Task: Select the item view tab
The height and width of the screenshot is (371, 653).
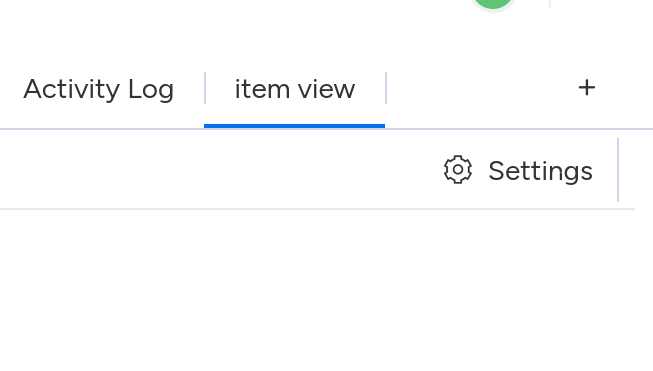Action: (295, 89)
